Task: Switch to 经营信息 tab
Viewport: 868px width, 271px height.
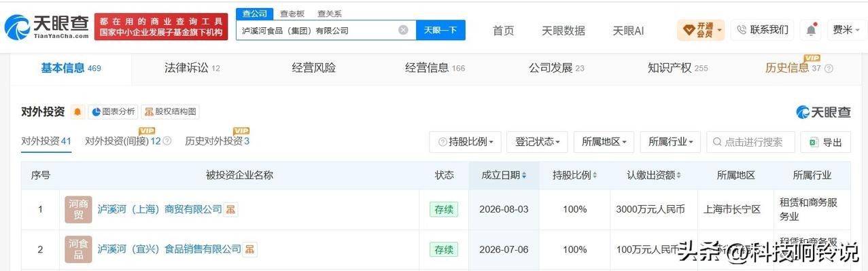Action: [x=435, y=68]
